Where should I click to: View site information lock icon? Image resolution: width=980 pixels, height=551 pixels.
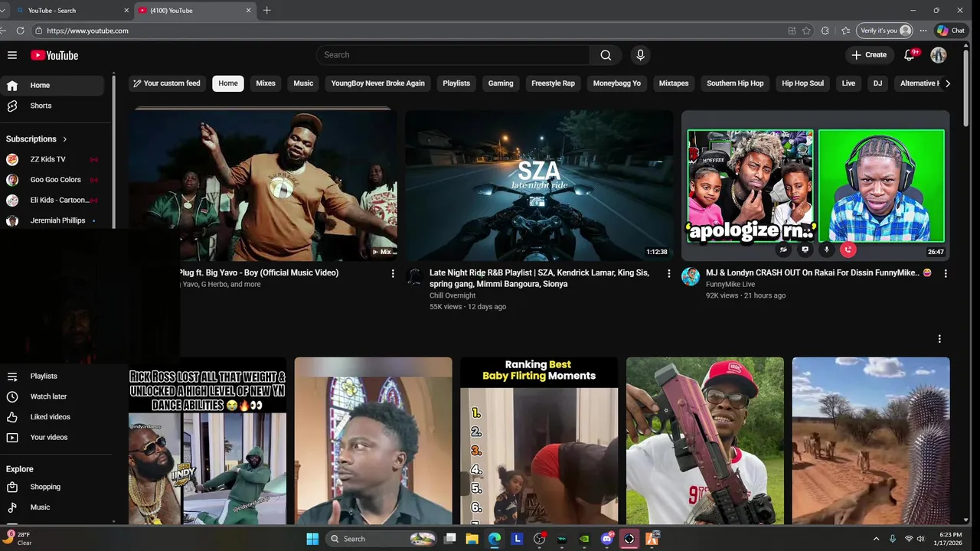[38, 31]
